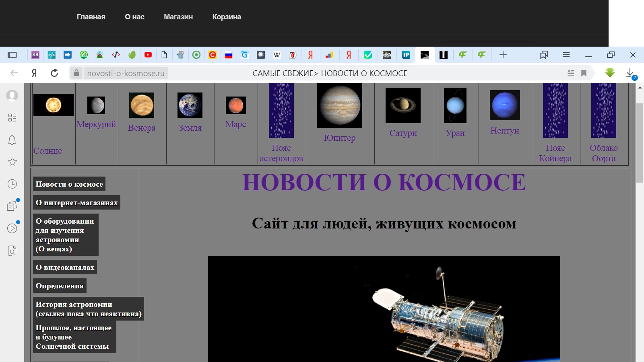Screen dimensions: 644x362
Task: Switch to the blue "IP" tab
Action: point(406,55)
